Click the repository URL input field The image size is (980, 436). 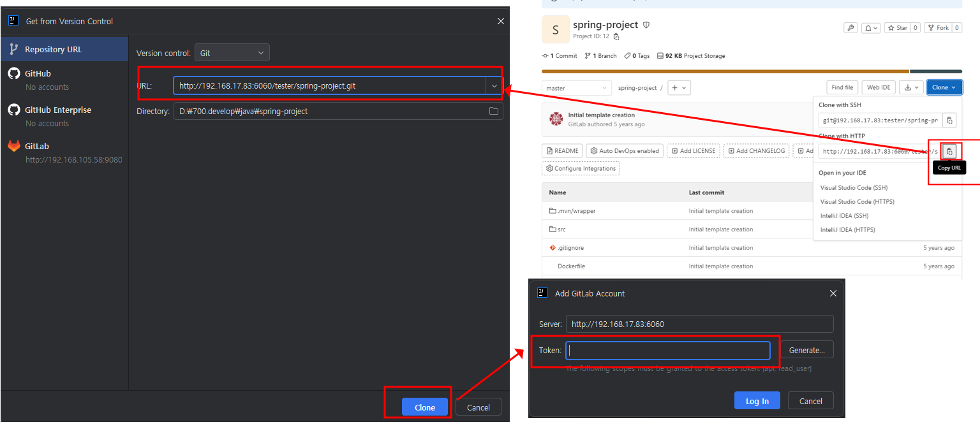(x=329, y=85)
